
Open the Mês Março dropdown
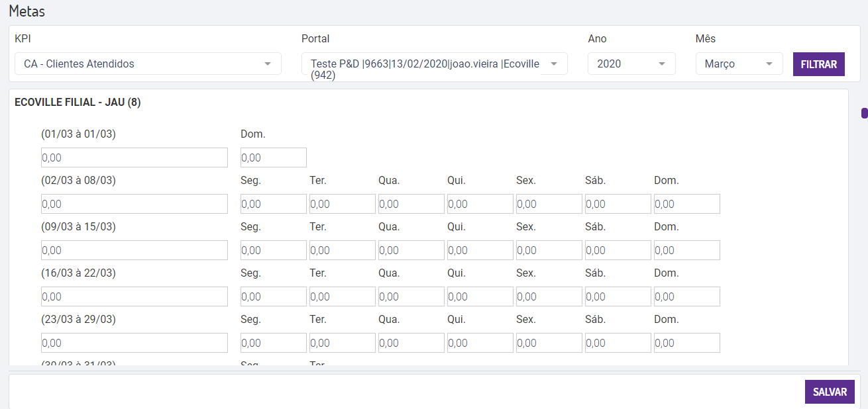(x=739, y=64)
